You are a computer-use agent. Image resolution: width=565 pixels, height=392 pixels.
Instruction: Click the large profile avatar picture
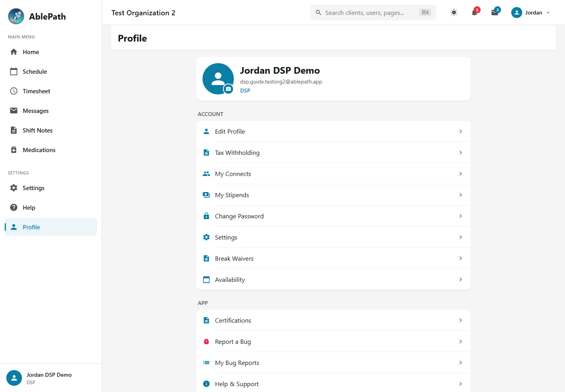(218, 79)
